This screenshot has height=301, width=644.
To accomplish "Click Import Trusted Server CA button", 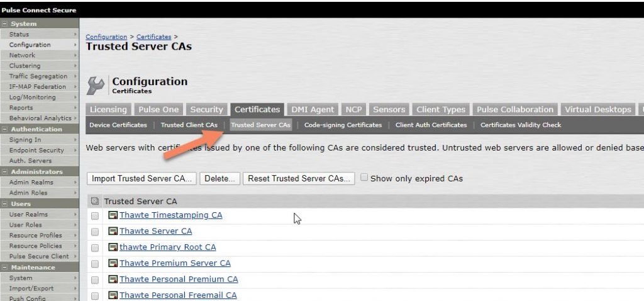I will pos(142,179).
